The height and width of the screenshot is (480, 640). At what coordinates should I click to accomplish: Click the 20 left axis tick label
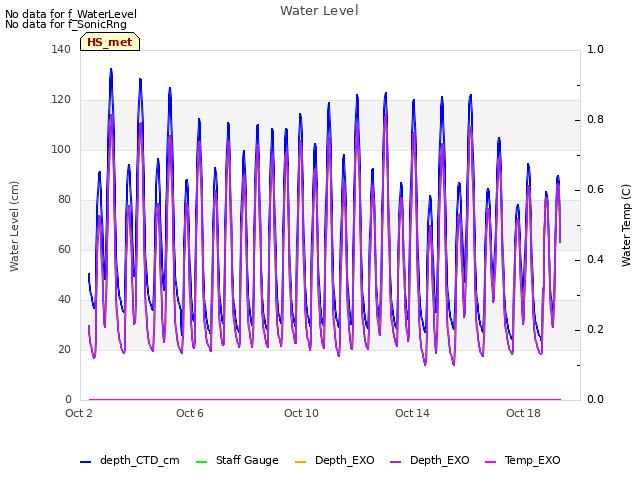pyautogui.click(x=64, y=349)
